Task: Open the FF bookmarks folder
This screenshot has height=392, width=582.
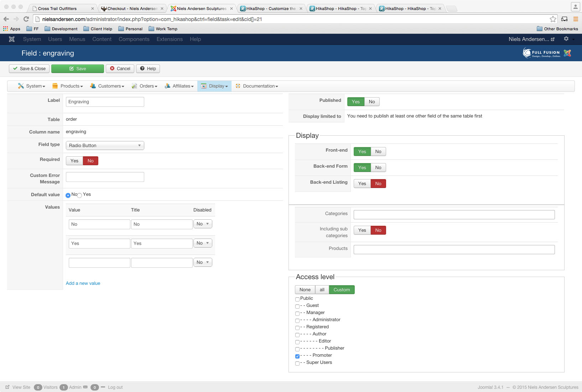Action: pyautogui.click(x=32, y=29)
